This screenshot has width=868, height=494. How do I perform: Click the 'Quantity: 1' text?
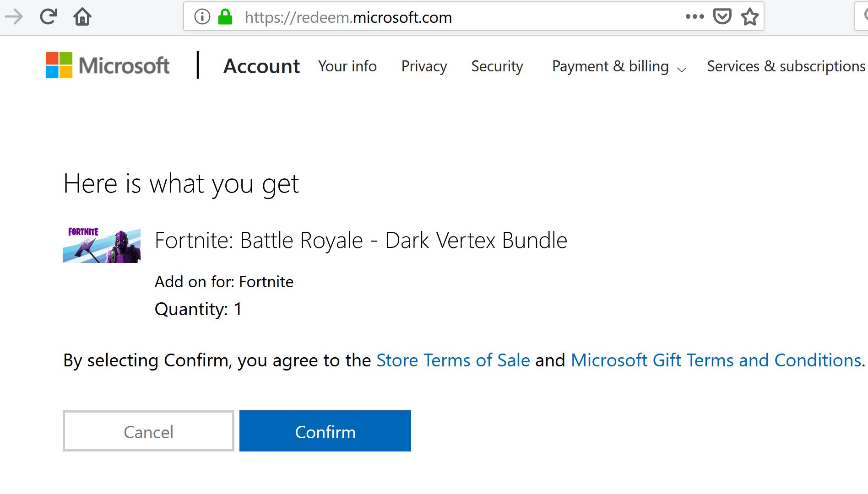click(x=198, y=309)
